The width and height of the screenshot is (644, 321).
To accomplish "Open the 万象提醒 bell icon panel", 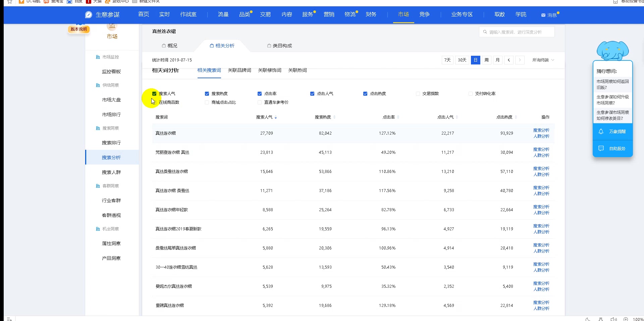I will 601,132.
